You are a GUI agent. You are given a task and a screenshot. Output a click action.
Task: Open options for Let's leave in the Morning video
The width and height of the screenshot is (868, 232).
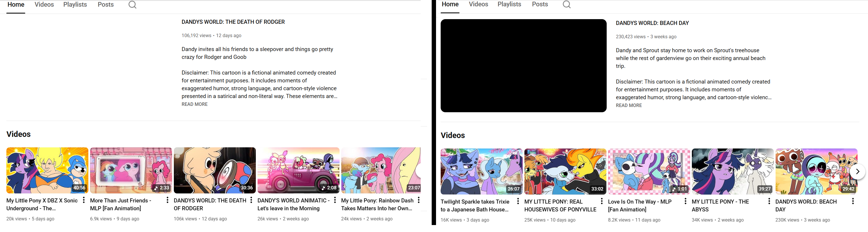[x=335, y=200]
